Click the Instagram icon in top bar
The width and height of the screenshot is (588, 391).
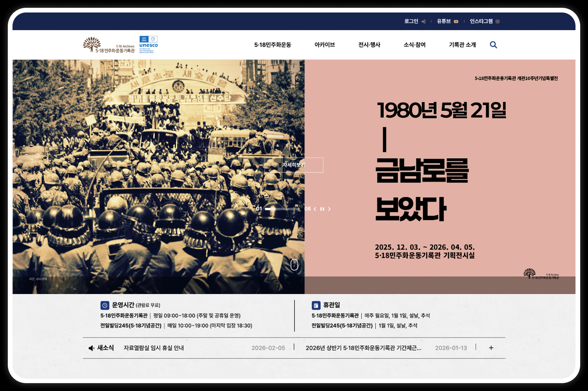[498, 21]
